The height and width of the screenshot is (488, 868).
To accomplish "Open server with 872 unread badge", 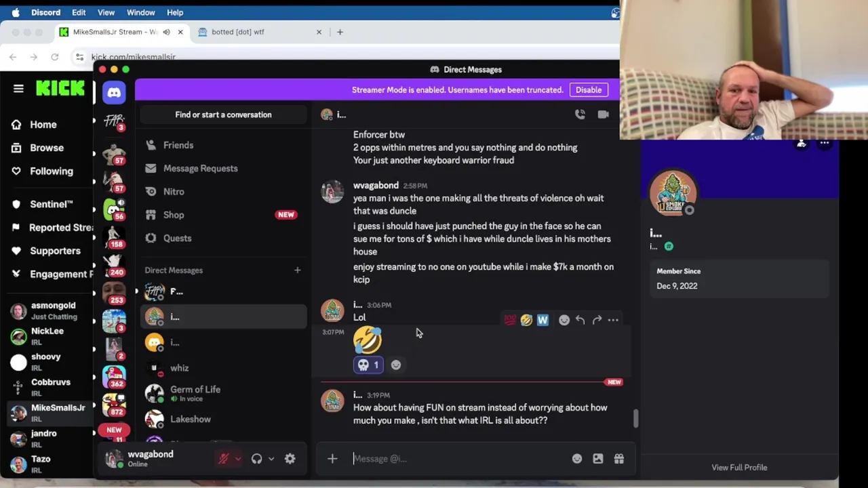I will (114, 405).
